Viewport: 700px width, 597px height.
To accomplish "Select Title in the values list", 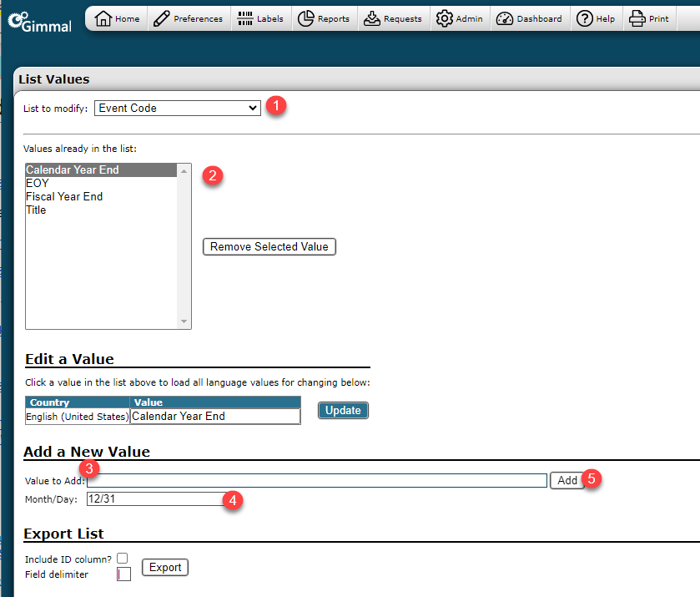I will click(x=36, y=210).
